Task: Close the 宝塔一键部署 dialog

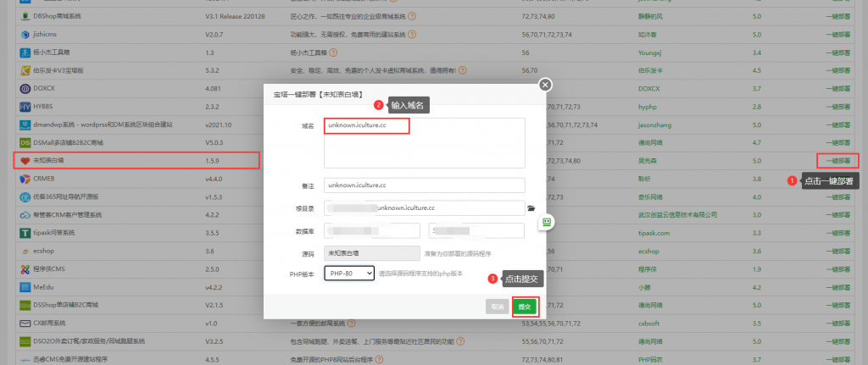Action: [546, 85]
